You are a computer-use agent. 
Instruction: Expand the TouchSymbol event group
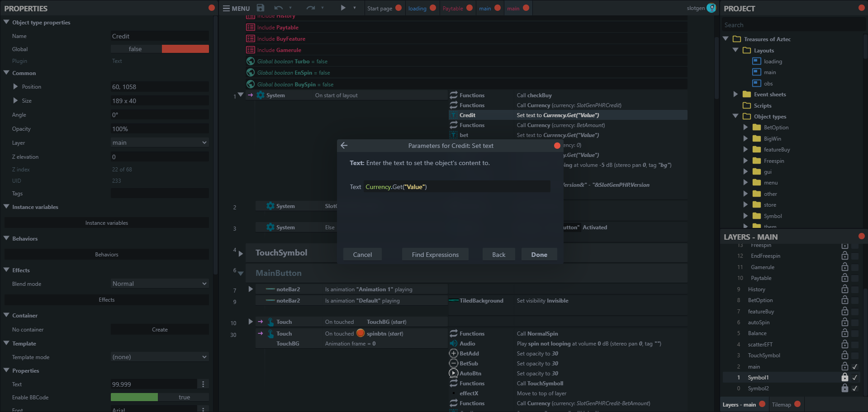(x=241, y=253)
